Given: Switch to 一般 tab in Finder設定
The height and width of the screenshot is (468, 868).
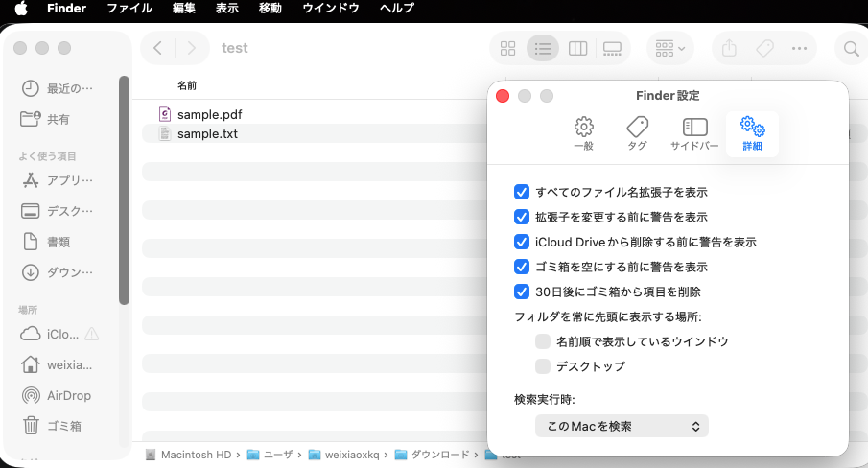Looking at the screenshot, I should pyautogui.click(x=583, y=134).
